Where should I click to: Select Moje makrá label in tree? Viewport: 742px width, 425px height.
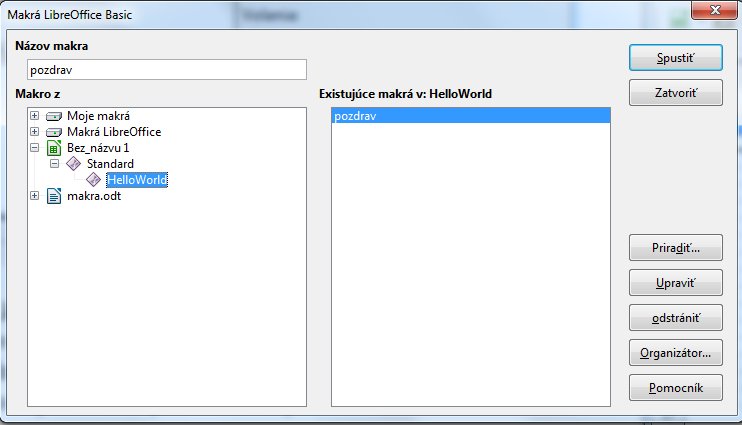(98, 116)
